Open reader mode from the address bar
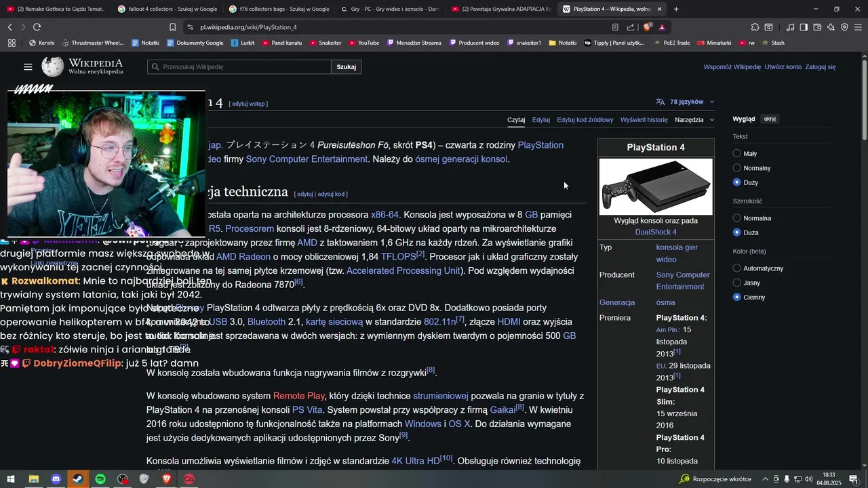This screenshot has height=488, width=868. (x=615, y=27)
